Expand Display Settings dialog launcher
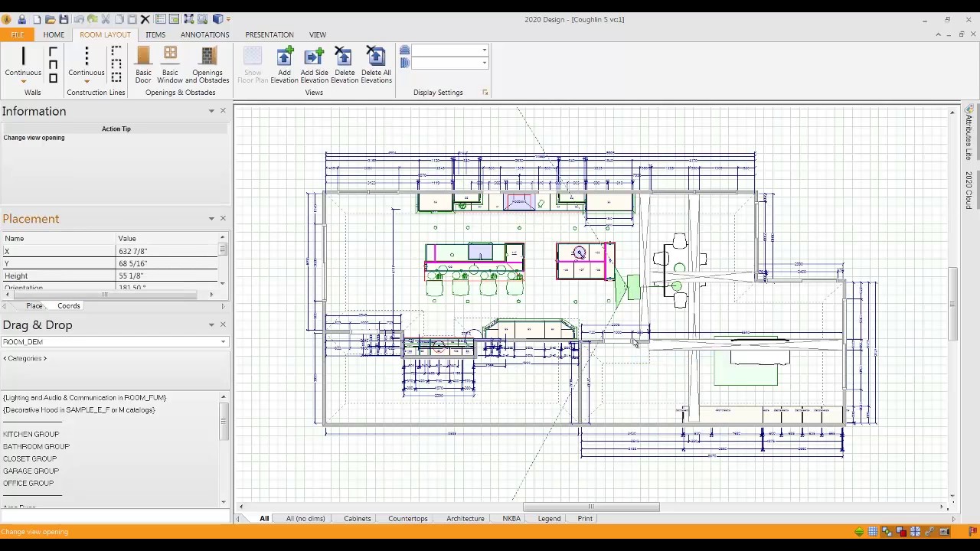 click(x=485, y=93)
